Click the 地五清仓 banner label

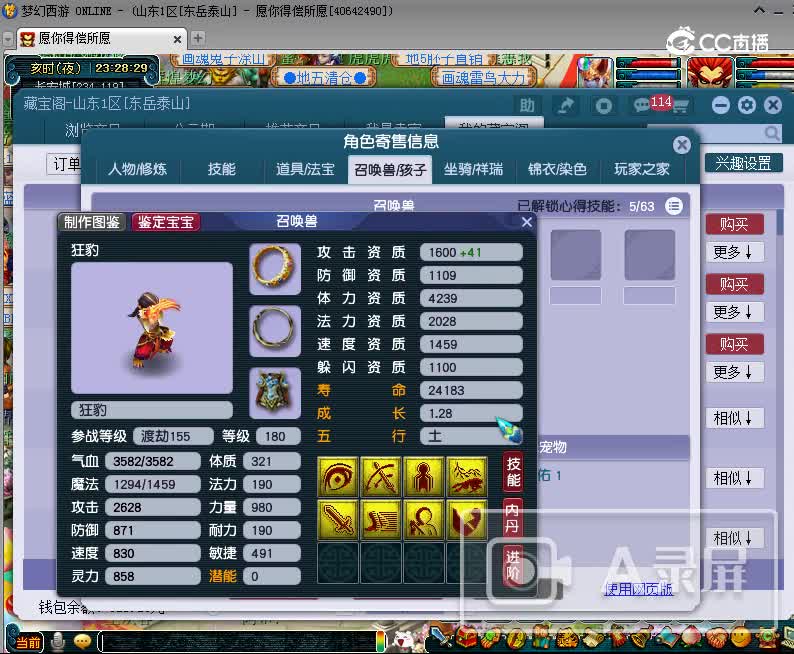point(324,78)
